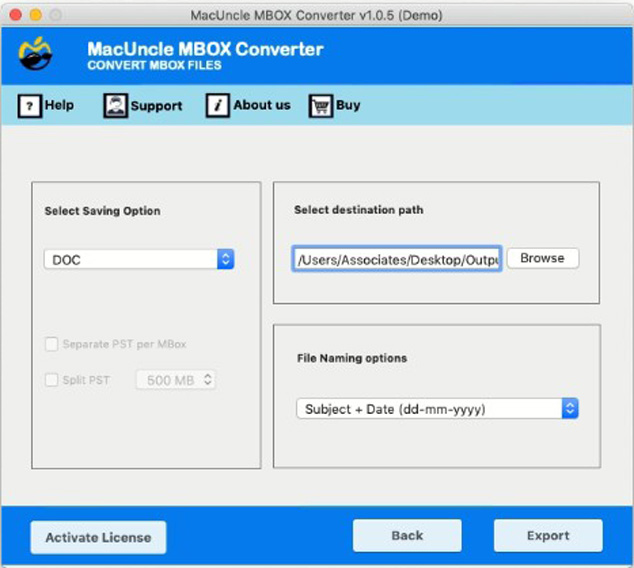Click the Browse button
This screenshot has height=568, width=634.
point(543,258)
